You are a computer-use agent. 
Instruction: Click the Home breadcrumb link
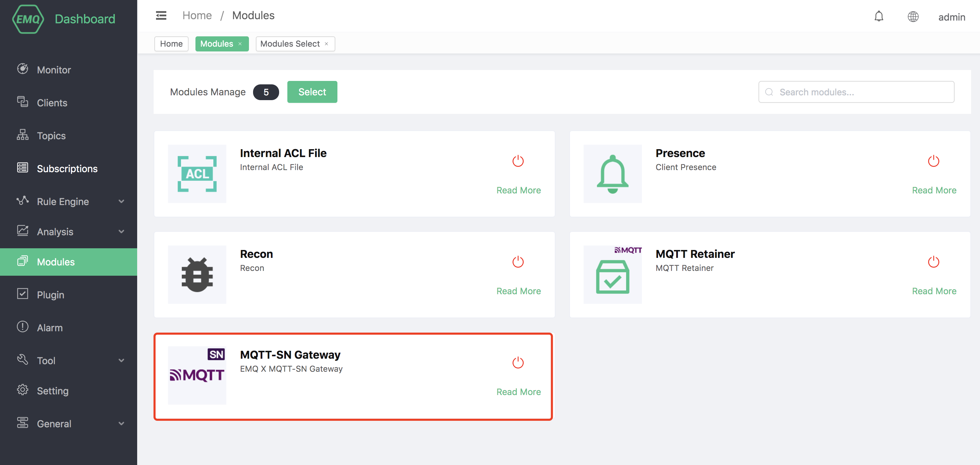click(x=197, y=15)
